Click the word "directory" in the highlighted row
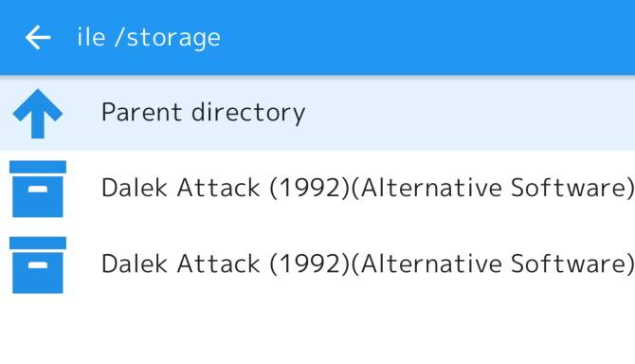635x364 pixels. (x=248, y=113)
